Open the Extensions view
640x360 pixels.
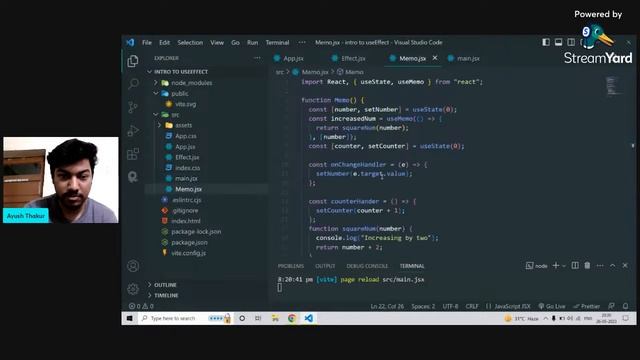point(133,154)
